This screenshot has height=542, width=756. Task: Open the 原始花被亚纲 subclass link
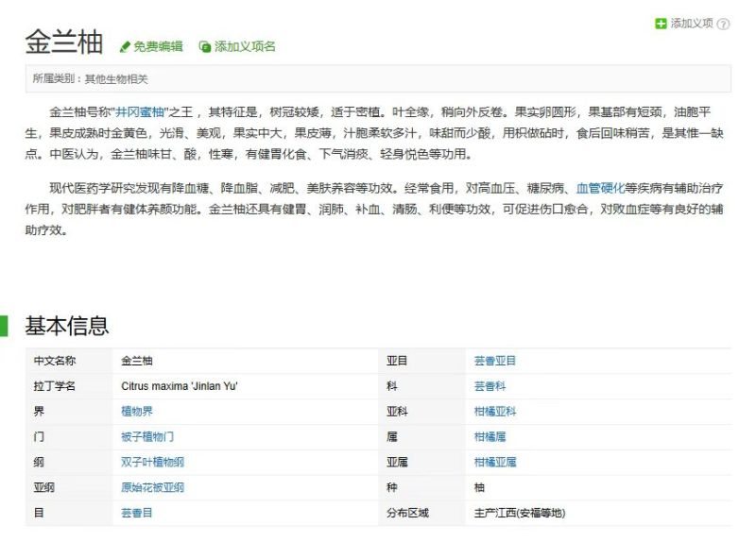(x=152, y=487)
